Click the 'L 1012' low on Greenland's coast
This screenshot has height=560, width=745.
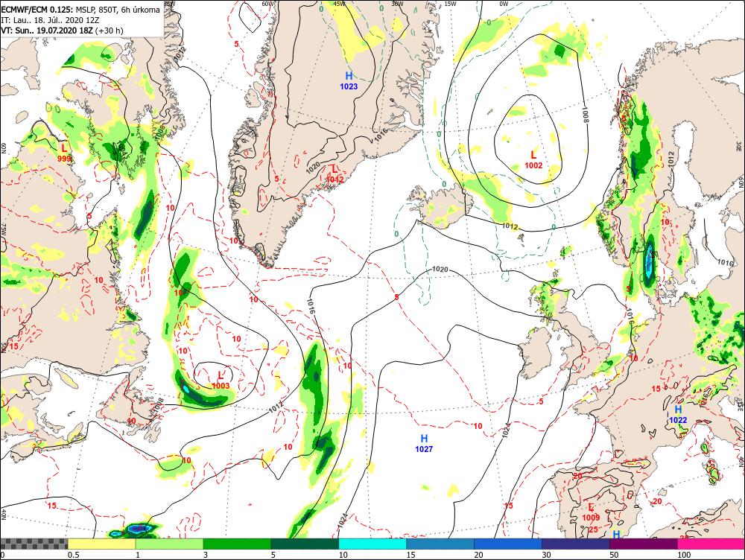[x=335, y=174]
